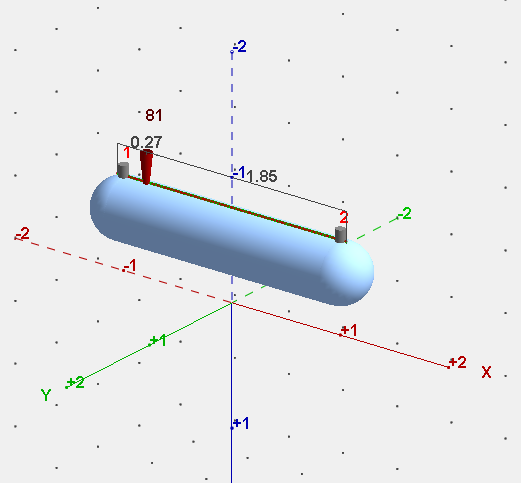Screen dimensions: 521x483
Task: Click the -2 mark on green Y axis
Action: [x=405, y=213]
